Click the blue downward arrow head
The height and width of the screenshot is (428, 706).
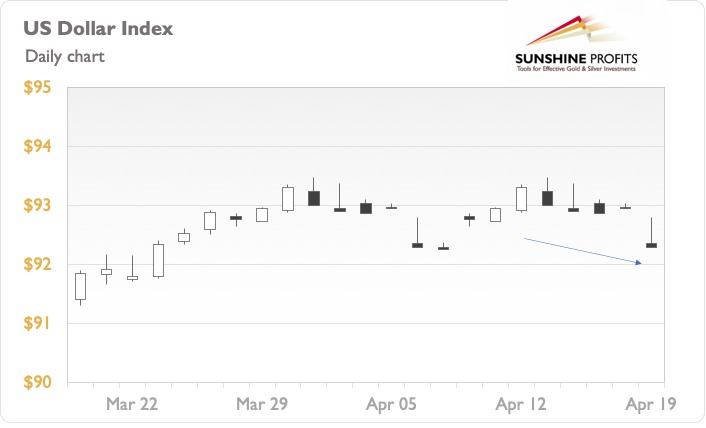(638, 262)
